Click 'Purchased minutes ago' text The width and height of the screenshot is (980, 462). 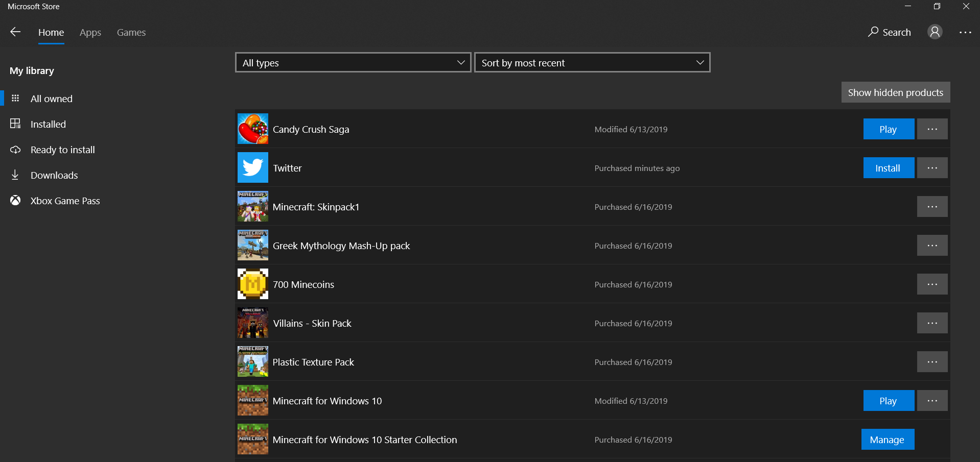[637, 168]
